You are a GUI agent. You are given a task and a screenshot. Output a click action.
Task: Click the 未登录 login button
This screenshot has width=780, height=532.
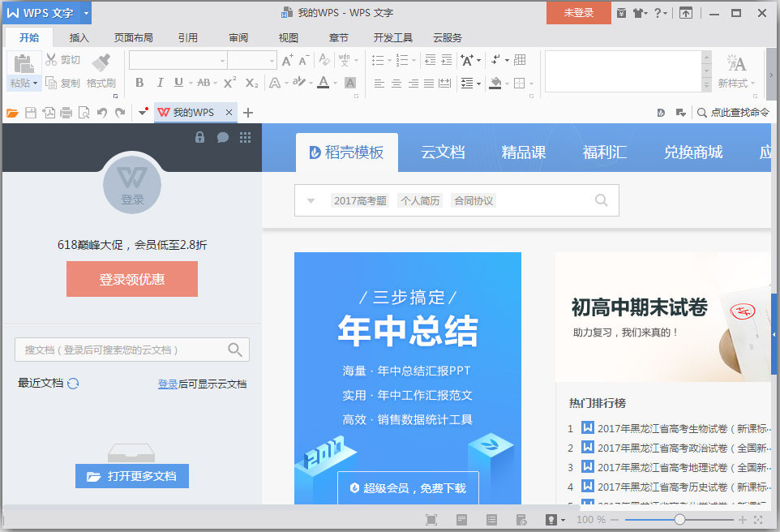coord(579,13)
